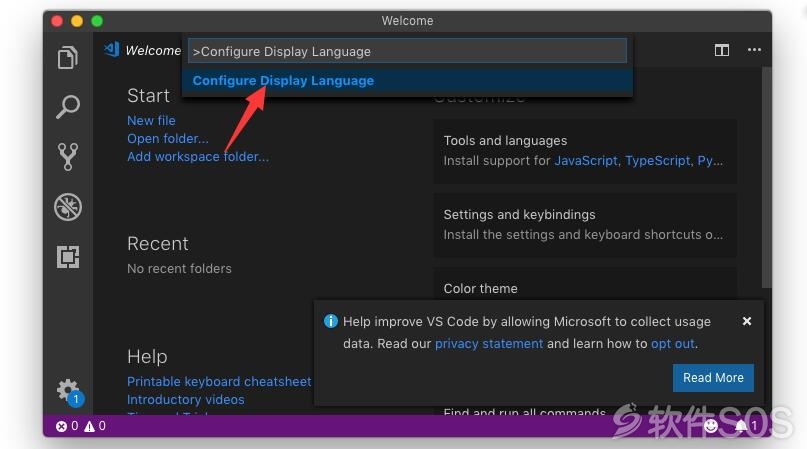Open the Debug view in activity bar

point(68,207)
